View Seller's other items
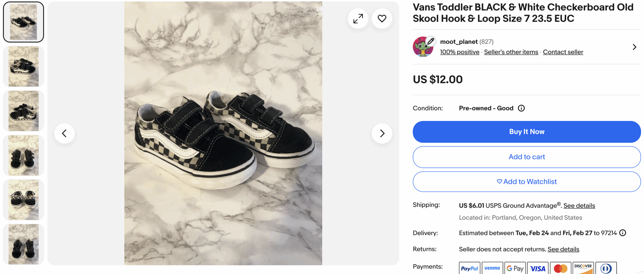The width and height of the screenshot is (644, 274). pos(511,52)
